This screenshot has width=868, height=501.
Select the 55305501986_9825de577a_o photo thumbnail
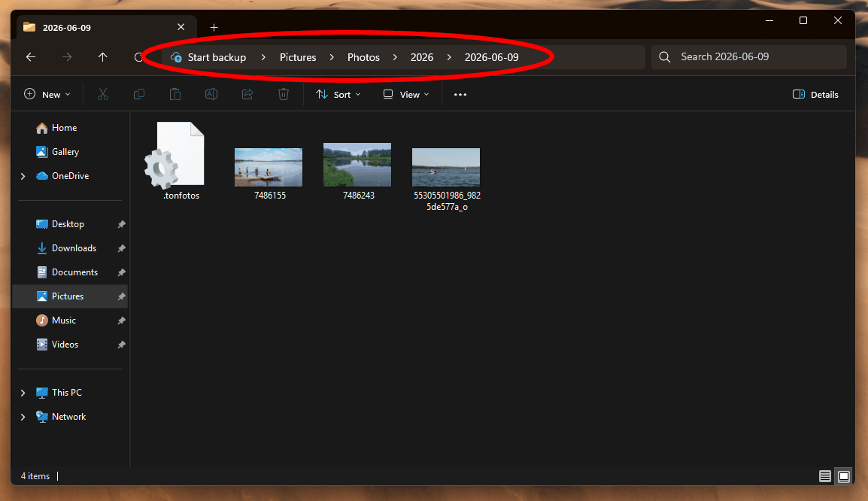point(446,167)
